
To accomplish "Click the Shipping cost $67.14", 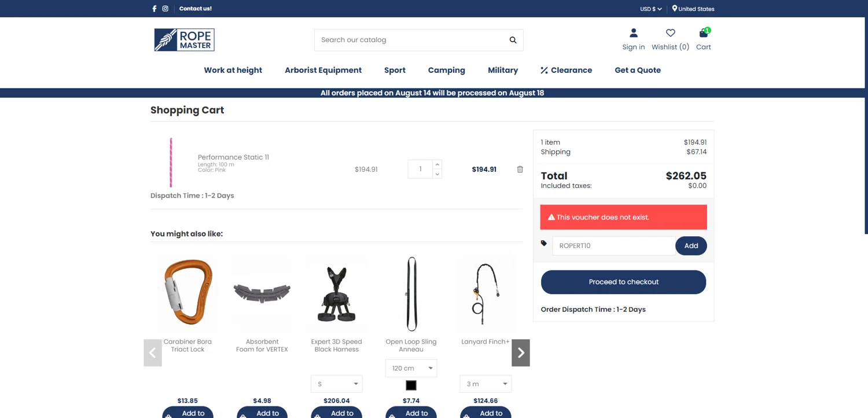I will coord(696,152).
